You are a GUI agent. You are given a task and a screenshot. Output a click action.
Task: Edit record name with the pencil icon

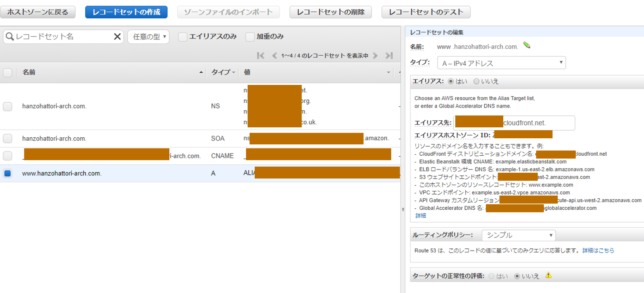[527, 45]
